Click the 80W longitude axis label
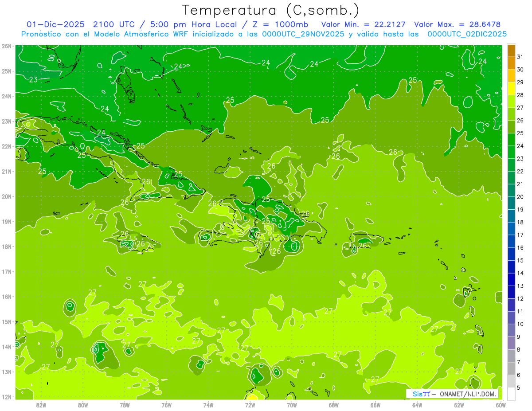532x411 pixels. pos(82,405)
